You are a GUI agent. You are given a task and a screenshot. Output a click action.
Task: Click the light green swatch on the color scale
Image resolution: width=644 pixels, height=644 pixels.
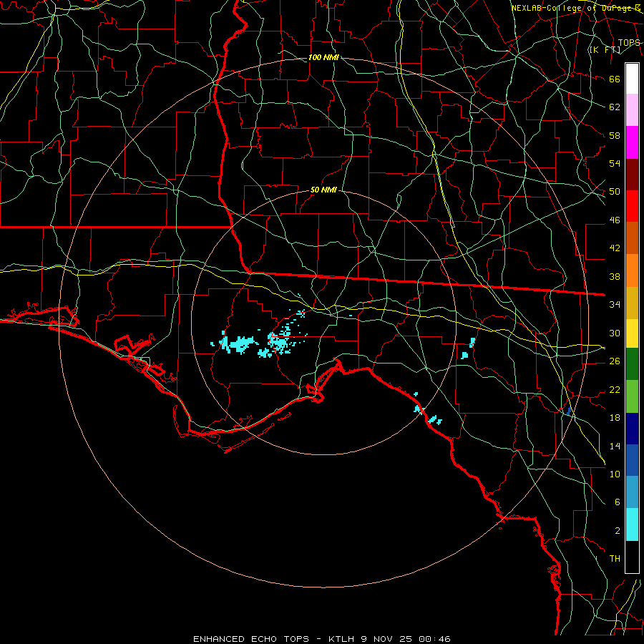(632, 396)
